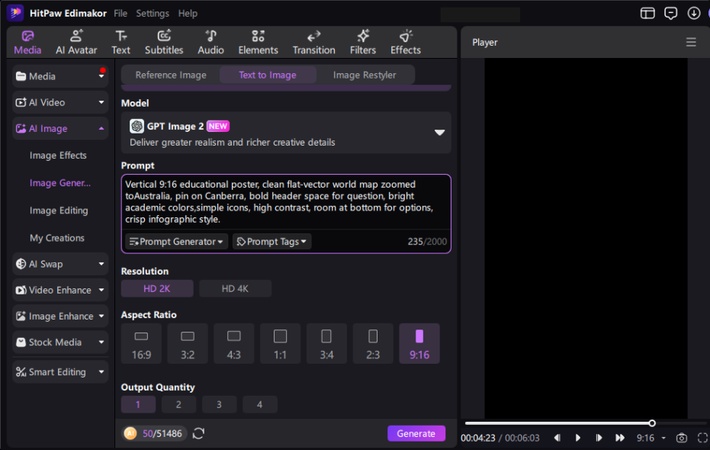
Task: Switch to the Text to Image tab
Action: click(x=268, y=75)
